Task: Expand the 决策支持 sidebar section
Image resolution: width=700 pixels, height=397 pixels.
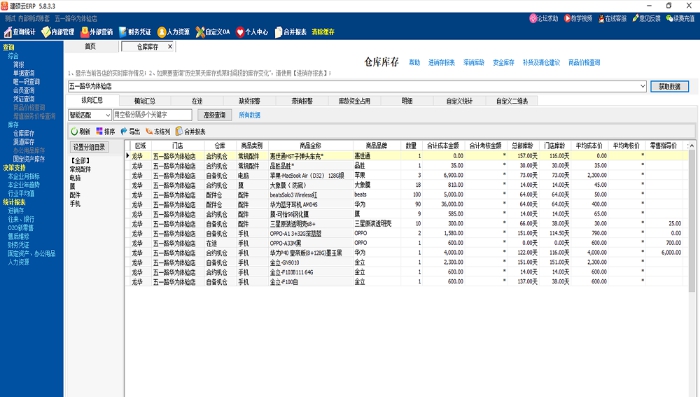Action: pos(14,167)
